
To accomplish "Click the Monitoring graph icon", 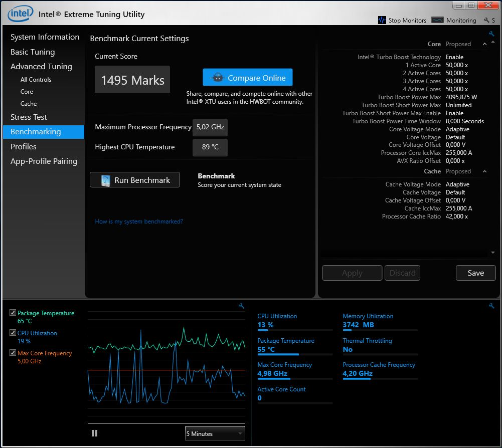I will pyautogui.click(x=437, y=20).
